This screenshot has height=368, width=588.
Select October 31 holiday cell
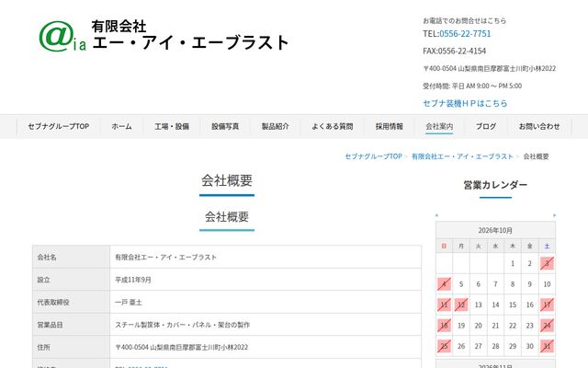tap(548, 346)
